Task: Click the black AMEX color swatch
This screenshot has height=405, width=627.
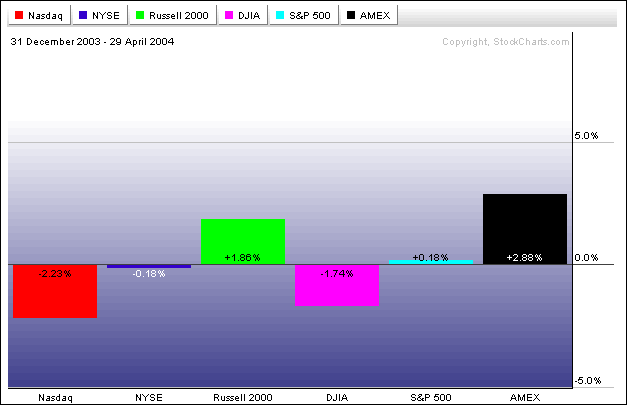Action: pos(351,15)
